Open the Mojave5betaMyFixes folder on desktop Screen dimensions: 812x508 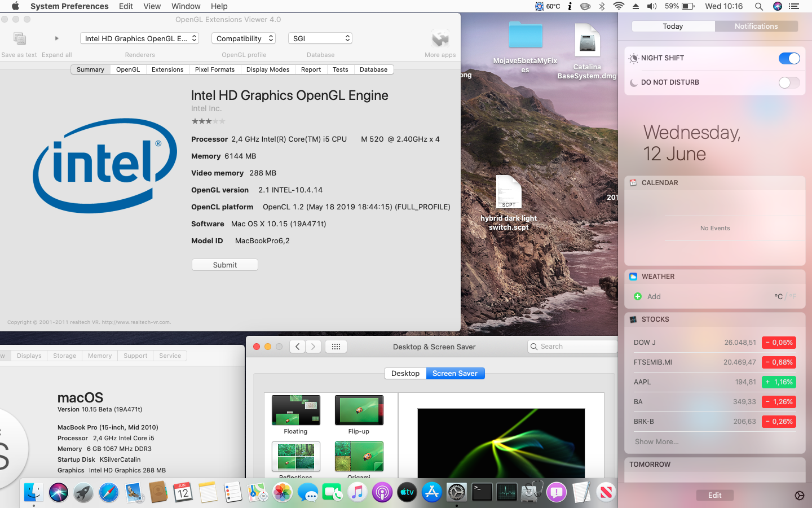[x=525, y=47]
